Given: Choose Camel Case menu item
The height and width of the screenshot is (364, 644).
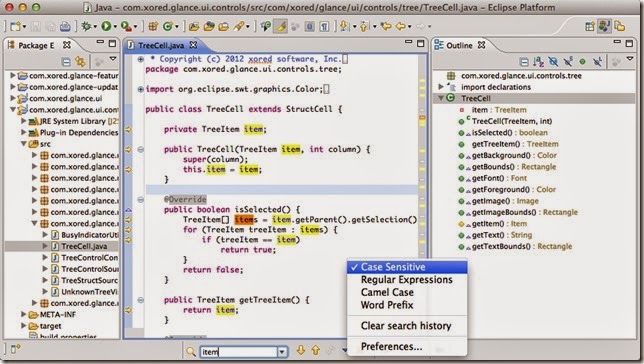Looking at the screenshot, I should 407,293.
